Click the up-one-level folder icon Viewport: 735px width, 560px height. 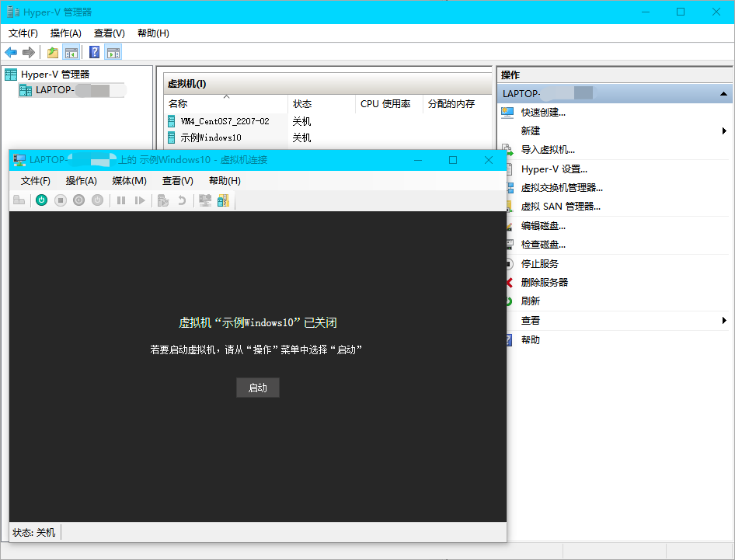[53, 53]
